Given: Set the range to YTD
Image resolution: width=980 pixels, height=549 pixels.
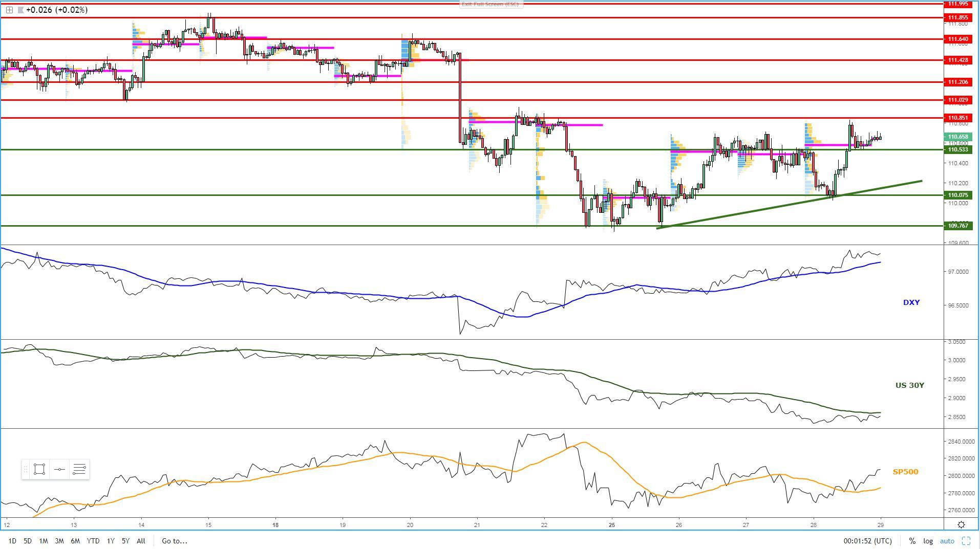Looking at the screenshot, I should point(93,541).
